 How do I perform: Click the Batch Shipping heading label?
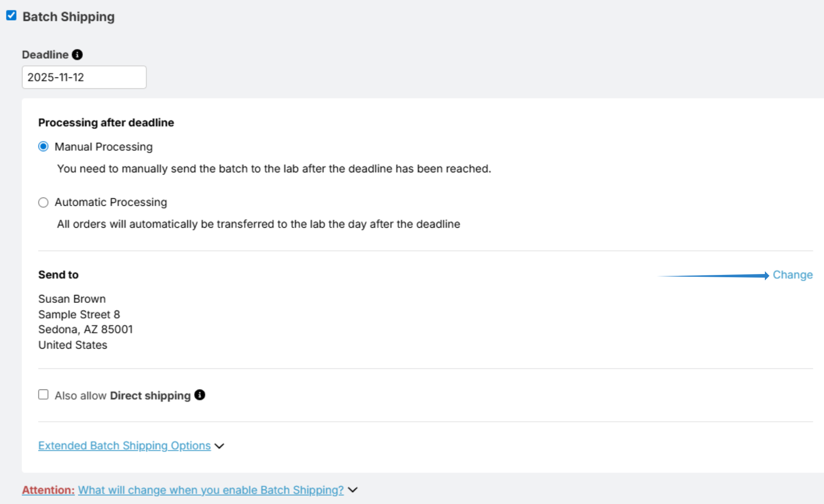pyautogui.click(x=69, y=17)
